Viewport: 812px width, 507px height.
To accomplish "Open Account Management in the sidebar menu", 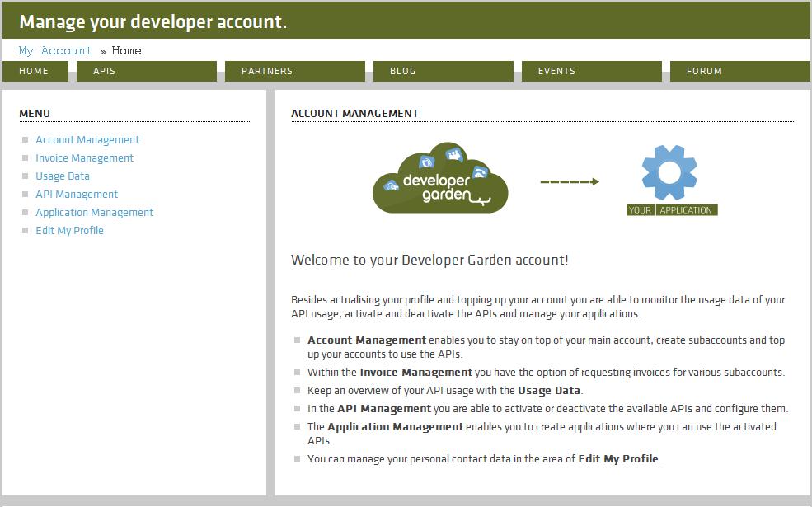I will 87,140.
